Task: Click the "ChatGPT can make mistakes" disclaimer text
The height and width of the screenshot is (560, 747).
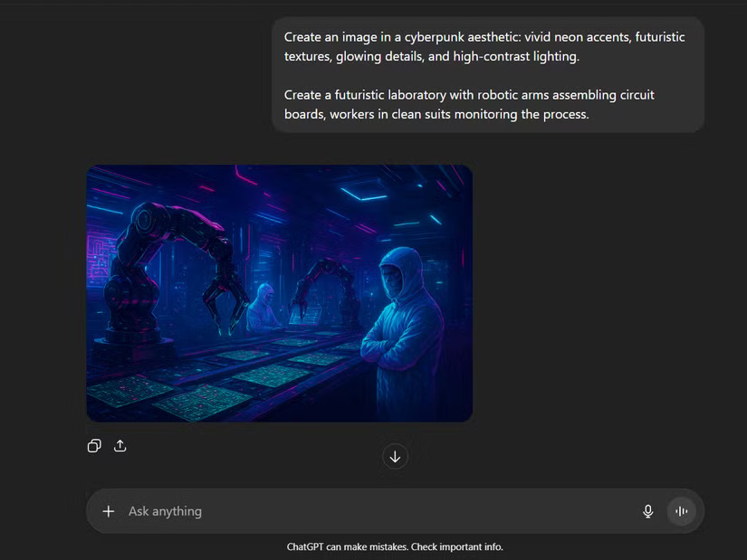Action: pyautogui.click(x=350, y=546)
